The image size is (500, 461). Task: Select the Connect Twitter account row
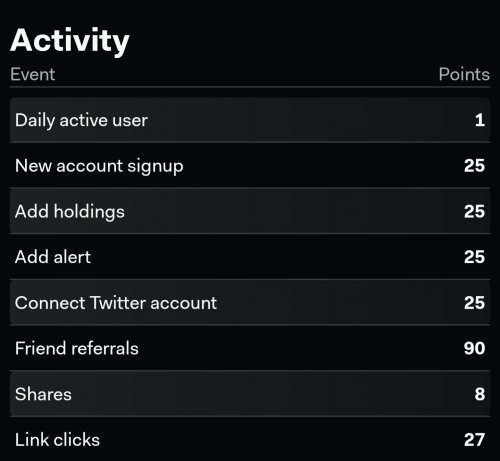(250, 303)
